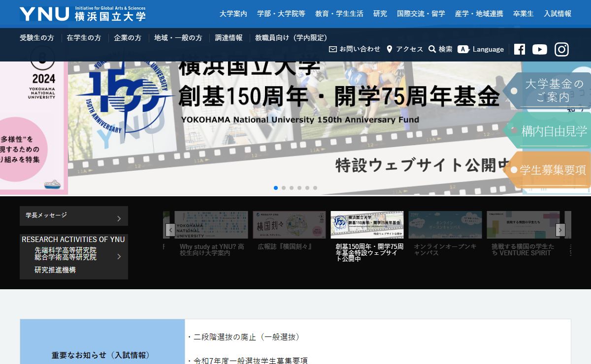Open 教職員向け（学内限定）link

tap(293, 38)
